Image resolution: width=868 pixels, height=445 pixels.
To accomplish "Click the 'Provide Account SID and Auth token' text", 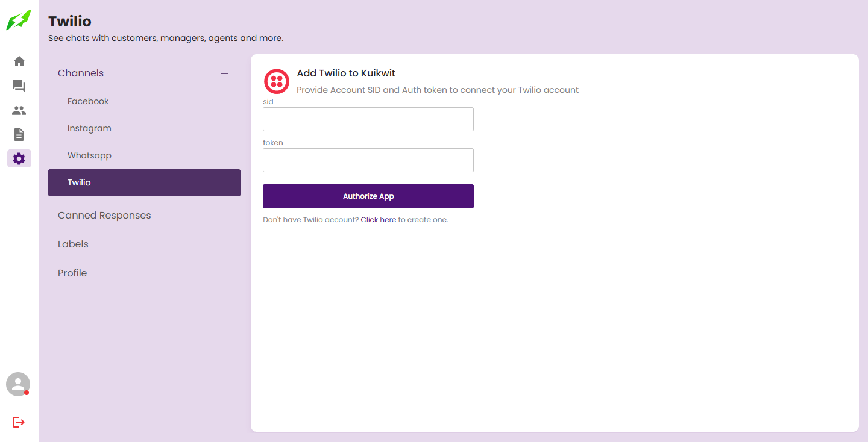I will coord(438,90).
